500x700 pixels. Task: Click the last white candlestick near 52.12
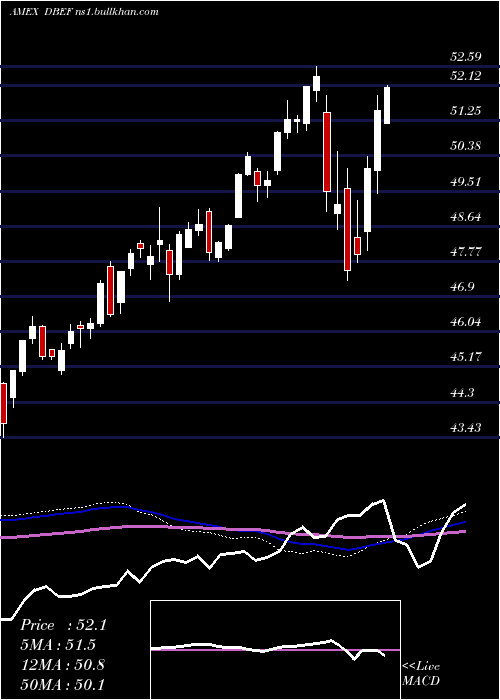coord(387,105)
